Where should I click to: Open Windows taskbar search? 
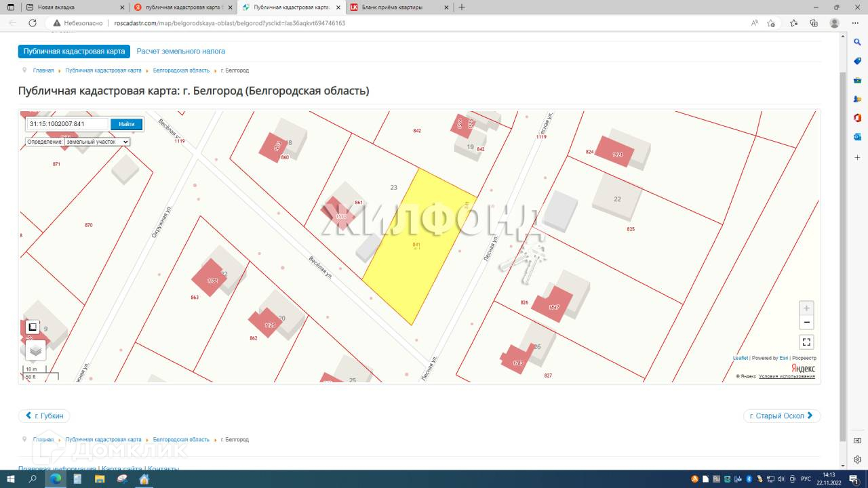(x=33, y=479)
